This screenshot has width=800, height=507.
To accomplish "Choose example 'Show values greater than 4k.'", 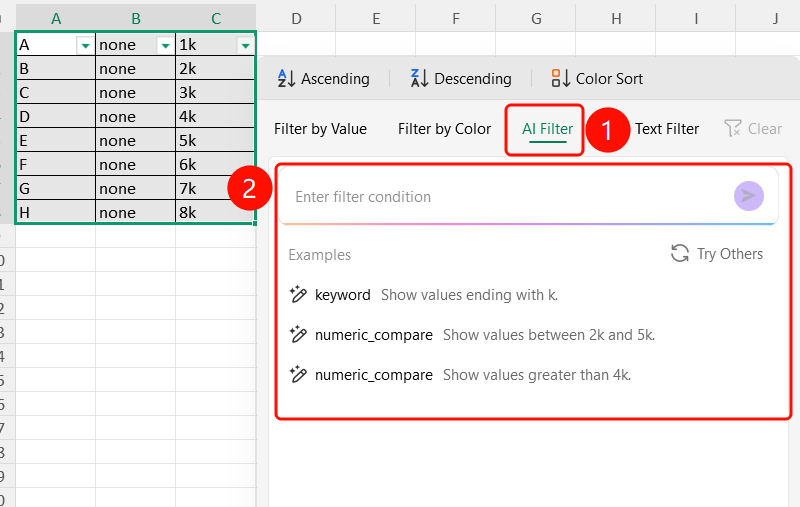I will point(537,375).
